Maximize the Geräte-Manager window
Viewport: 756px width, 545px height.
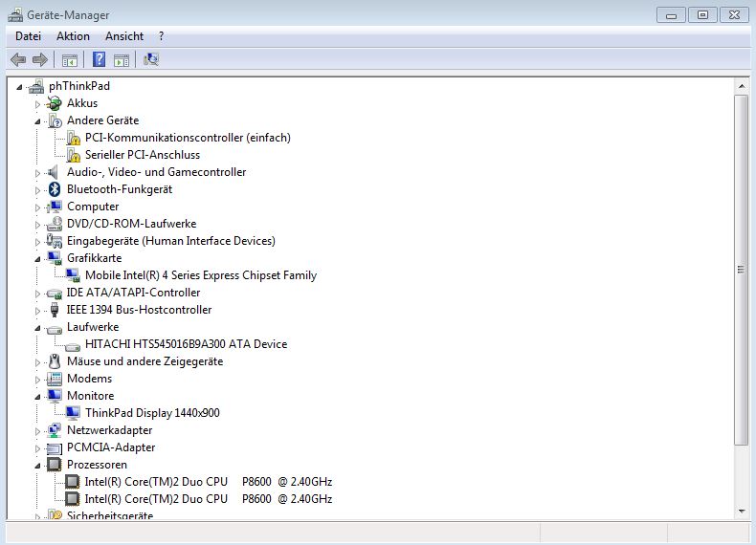tap(702, 15)
